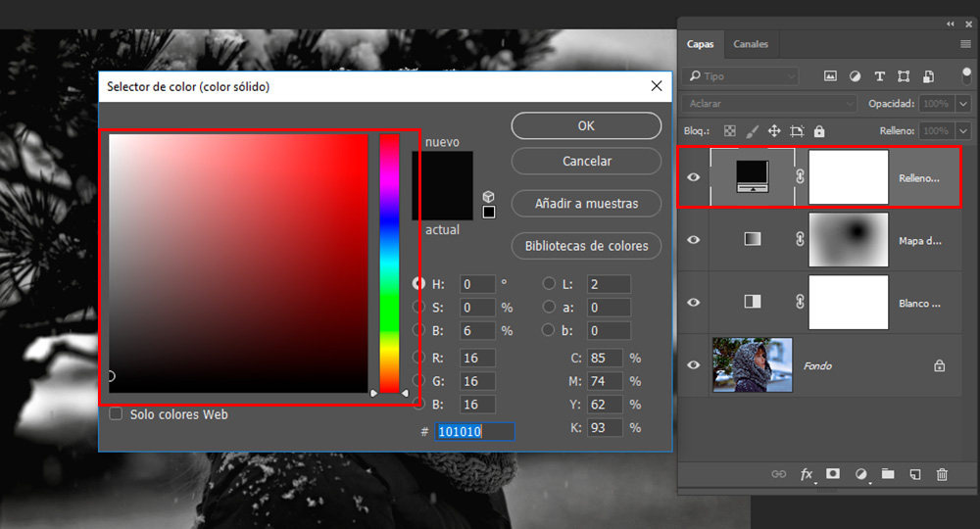Lock transparent pixels icon
Screen dimensions: 980x529
(x=729, y=131)
